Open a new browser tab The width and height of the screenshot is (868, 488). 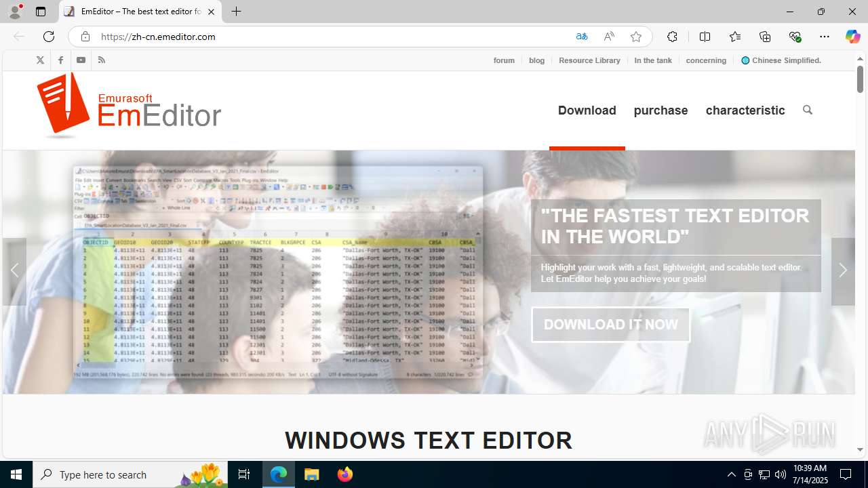coord(236,12)
